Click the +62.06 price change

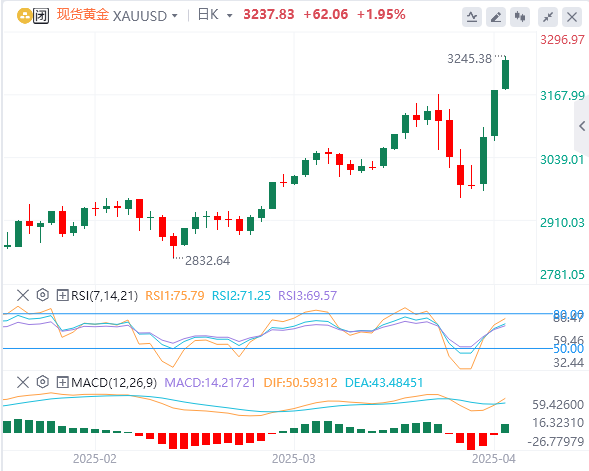coord(326,15)
